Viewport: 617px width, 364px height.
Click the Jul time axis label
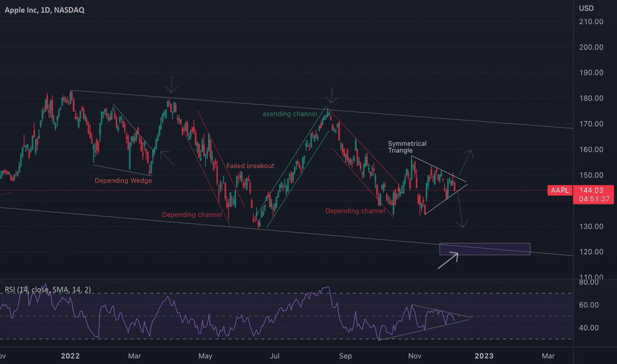click(274, 356)
